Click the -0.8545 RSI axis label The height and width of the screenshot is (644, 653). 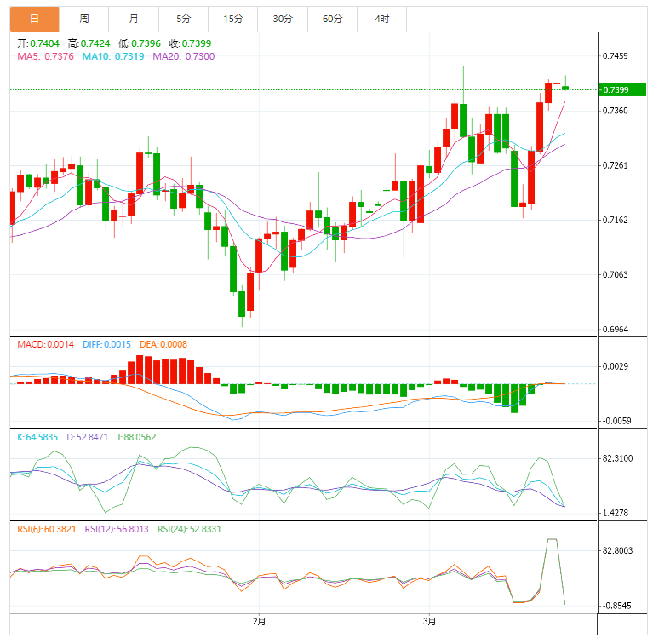click(616, 607)
